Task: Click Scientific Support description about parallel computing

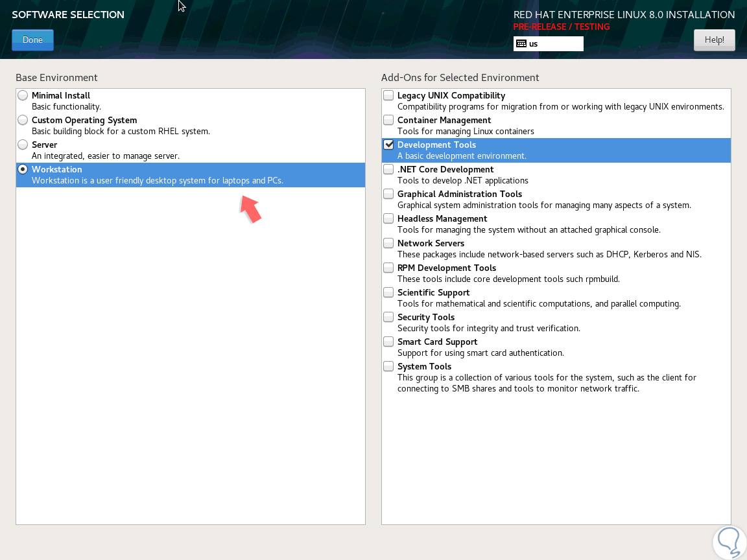Action: (539, 304)
